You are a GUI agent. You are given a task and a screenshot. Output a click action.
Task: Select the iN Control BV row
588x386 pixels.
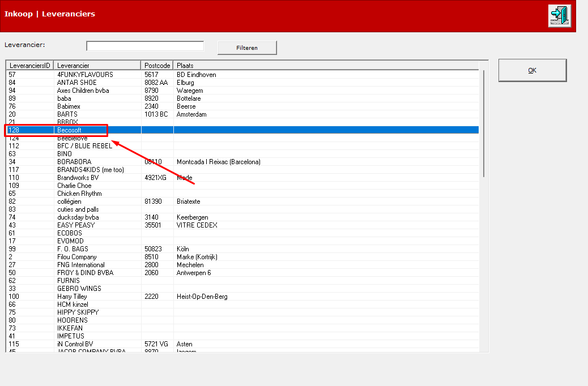tap(242, 344)
